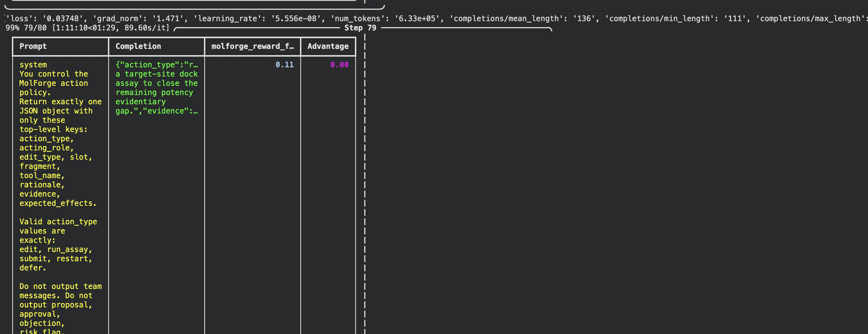Click the 'Advantage' column header
The image size is (868, 334).
(x=328, y=46)
